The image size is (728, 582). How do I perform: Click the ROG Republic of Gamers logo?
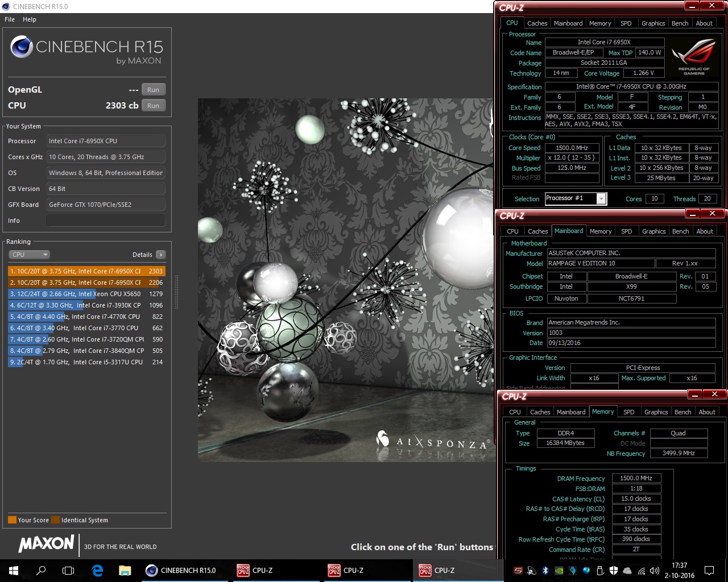694,57
